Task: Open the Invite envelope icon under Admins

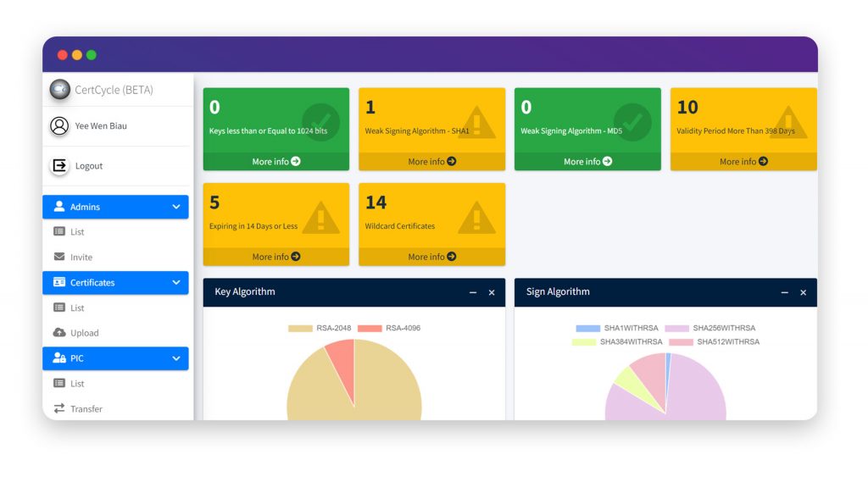Action: (x=58, y=257)
